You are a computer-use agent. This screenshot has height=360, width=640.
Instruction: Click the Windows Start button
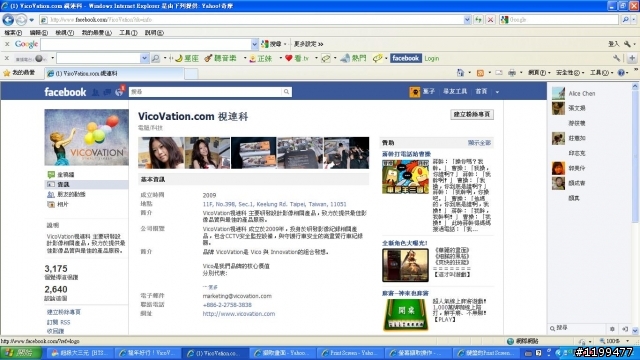[x=20, y=353]
